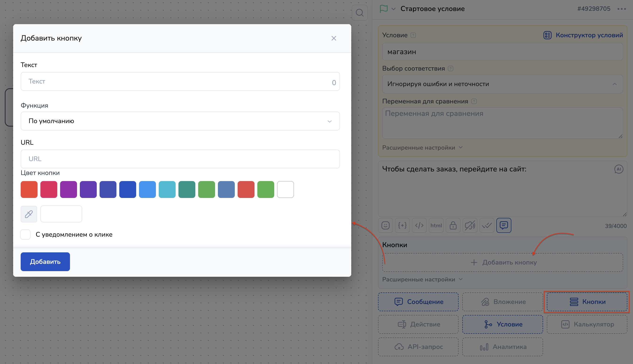
Task: Open the Функция dropdown
Action: point(180,121)
